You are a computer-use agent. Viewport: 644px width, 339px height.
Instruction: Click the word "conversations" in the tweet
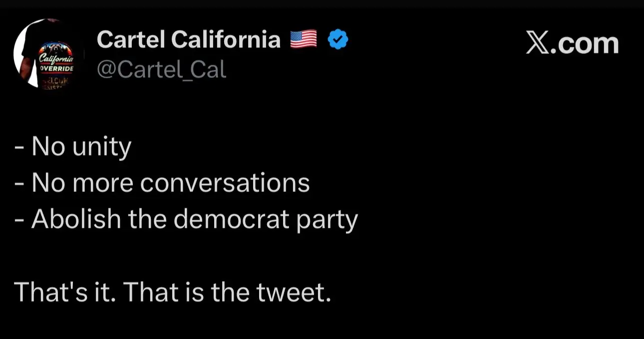click(225, 183)
